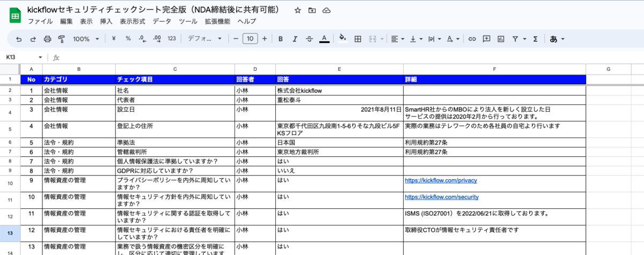Image resolution: width=644 pixels, height=255 pixels.
Task: Open the ヘルプ menu
Action: pos(246,21)
